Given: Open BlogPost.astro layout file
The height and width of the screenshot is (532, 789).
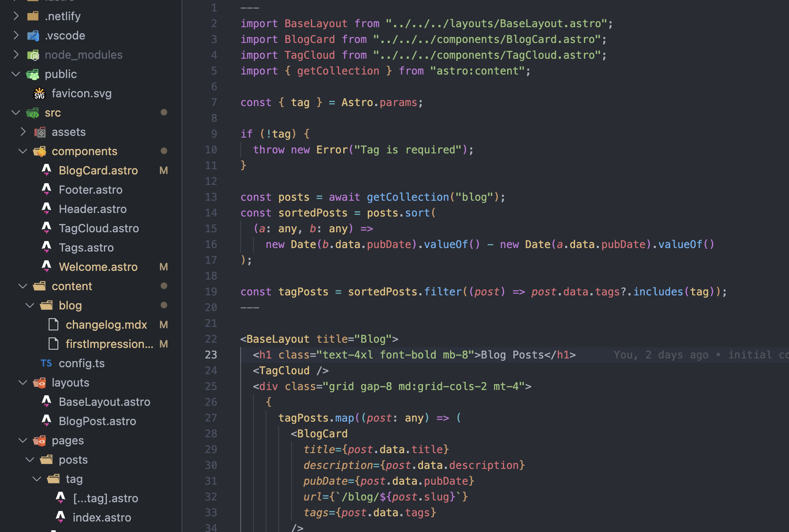Looking at the screenshot, I should click(97, 421).
